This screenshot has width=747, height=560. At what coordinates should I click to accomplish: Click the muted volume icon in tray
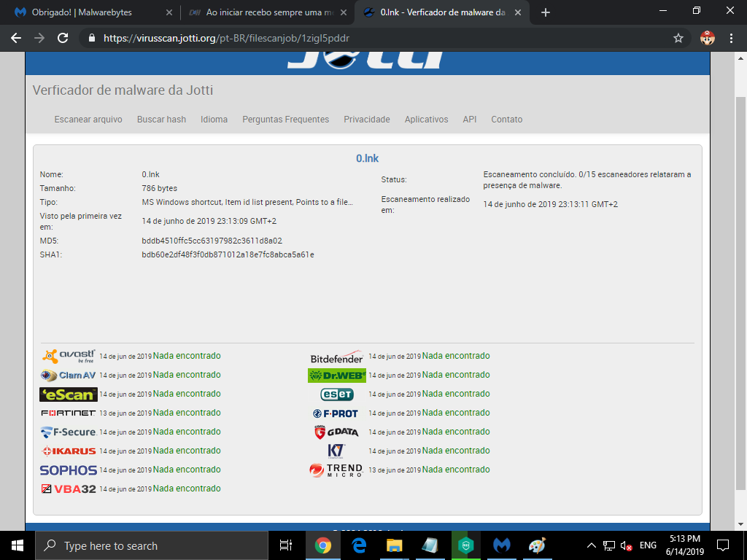coord(627,545)
